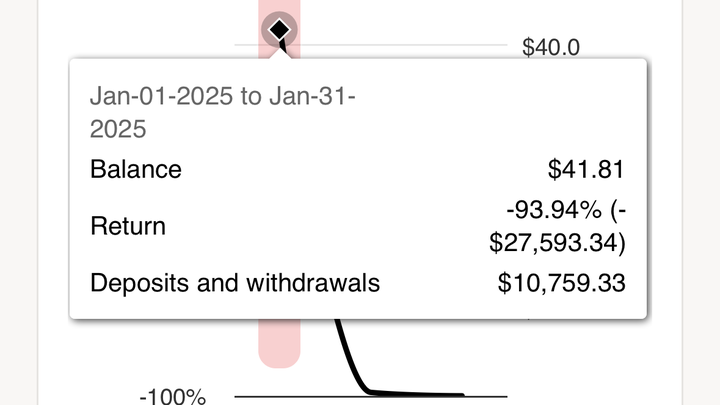Click the $10,759.33 deposits value
This screenshot has height=405, width=720.
[x=561, y=282]
